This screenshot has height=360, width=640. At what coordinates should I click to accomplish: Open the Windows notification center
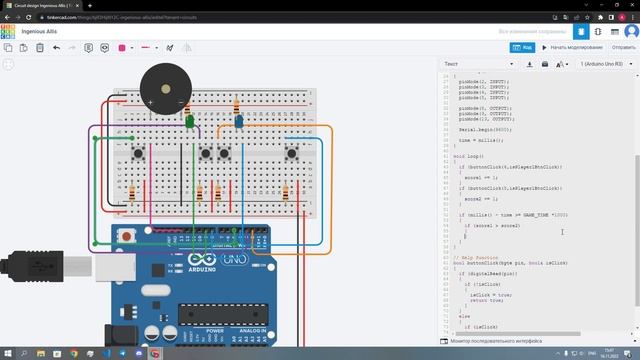tap(628, 353)
